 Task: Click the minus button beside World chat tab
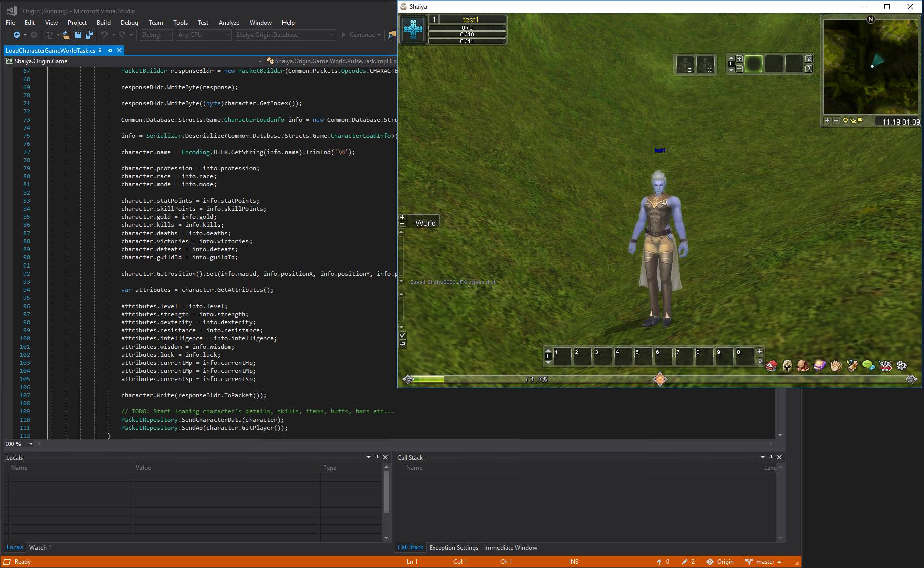(402, 223)
